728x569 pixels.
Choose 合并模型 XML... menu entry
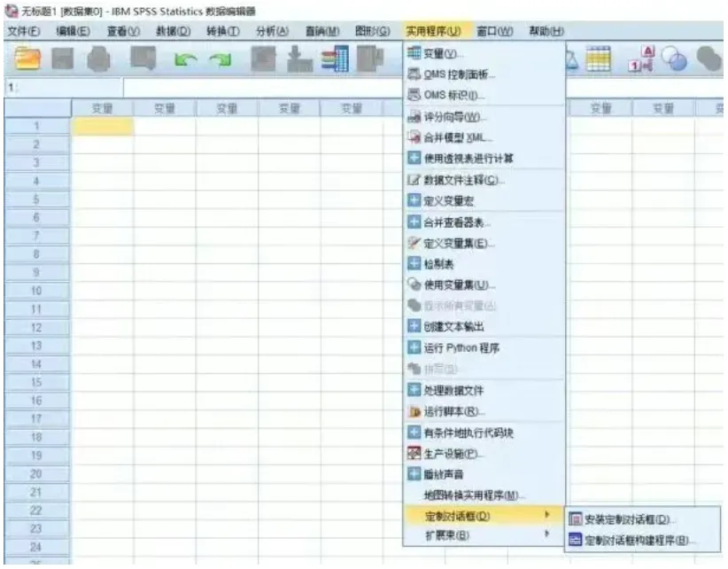(484, 137)
